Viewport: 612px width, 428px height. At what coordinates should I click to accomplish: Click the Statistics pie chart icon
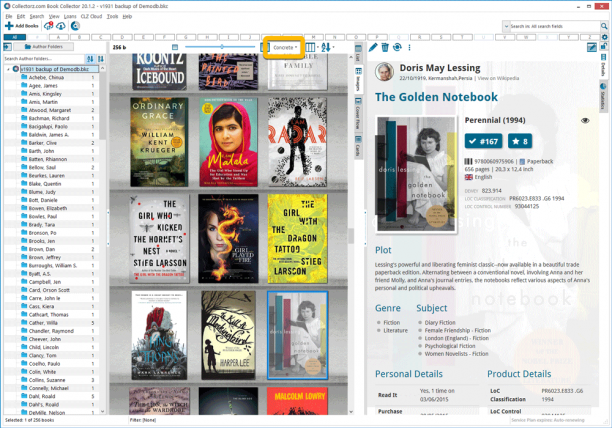click(603, 86)
